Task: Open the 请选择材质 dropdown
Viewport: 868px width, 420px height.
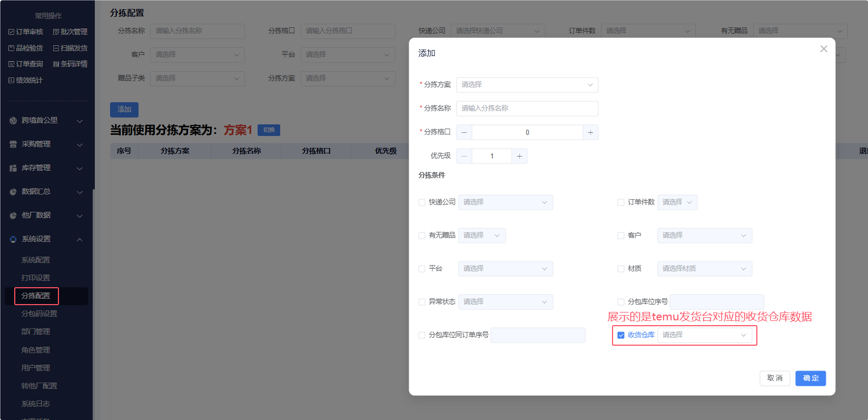Action: (x=705, y=269)
